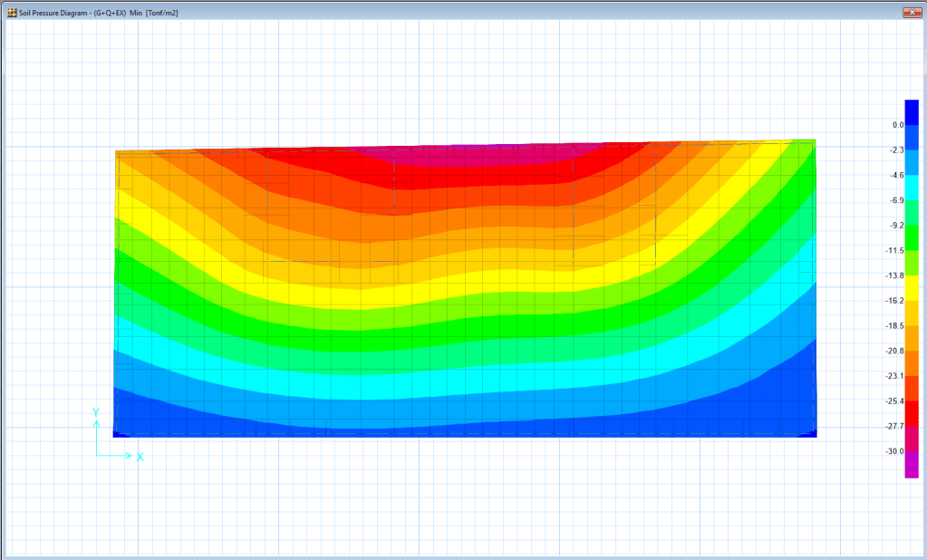Screen dimensions: 927x560
Task: Click the -23.1 legend value label
Action: click(x=895, y=376)
